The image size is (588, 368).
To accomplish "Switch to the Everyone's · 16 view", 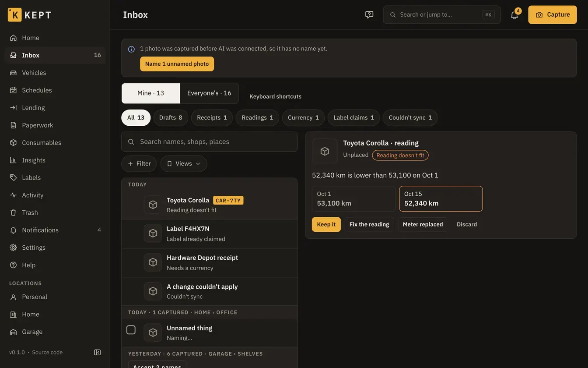I will (209, 93).
